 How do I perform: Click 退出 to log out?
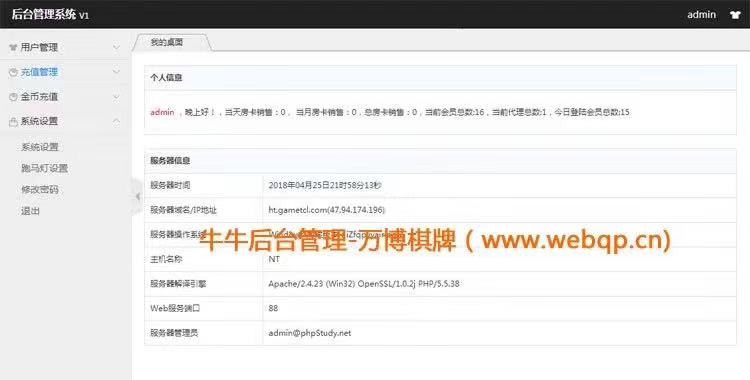pyautogui.click(x=30, y=211)
